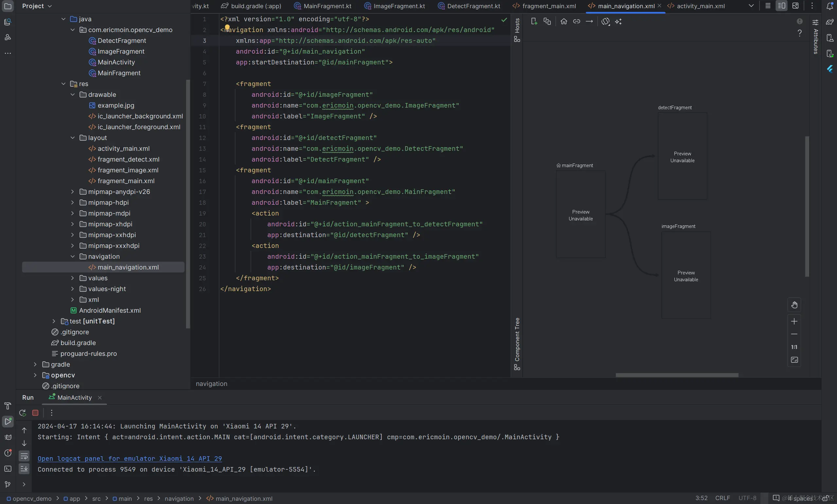Image resolution: width=837 pixels, height=504 pixels.
Task: Open Device Manager icon in right sidebar
Action: [x=829, y=38]
